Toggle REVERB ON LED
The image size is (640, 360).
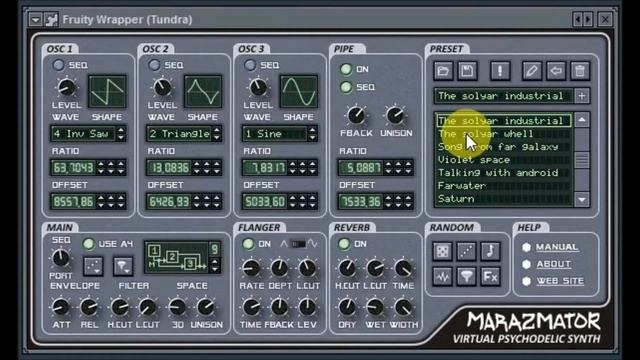tap(344, 244)
